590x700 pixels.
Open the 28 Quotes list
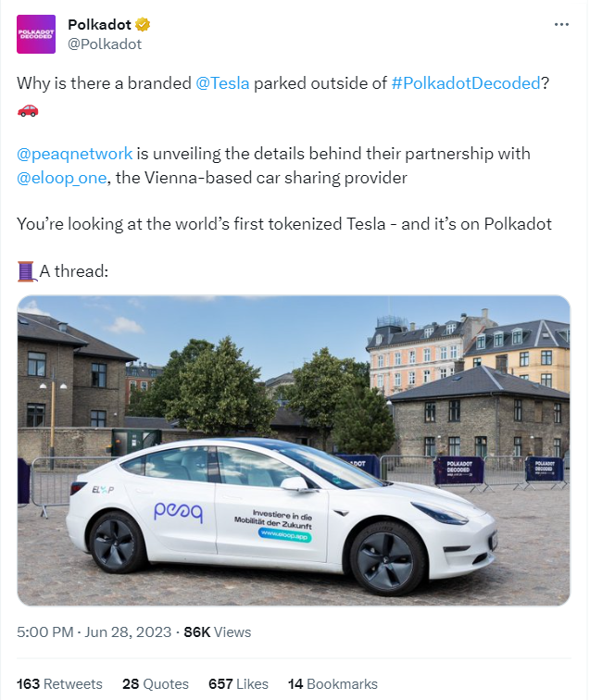tap(155, 683)
